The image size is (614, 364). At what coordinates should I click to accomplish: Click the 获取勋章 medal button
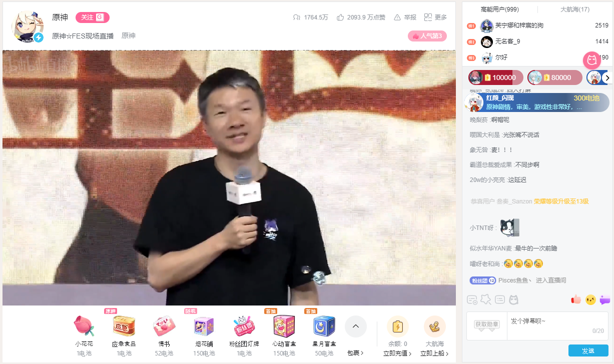coord(487,325)
